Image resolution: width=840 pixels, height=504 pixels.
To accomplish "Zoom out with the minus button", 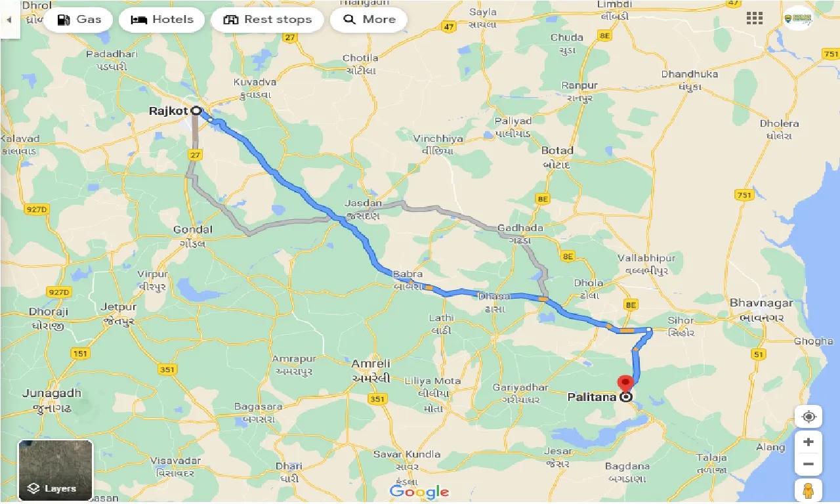I will pos(808,464).
